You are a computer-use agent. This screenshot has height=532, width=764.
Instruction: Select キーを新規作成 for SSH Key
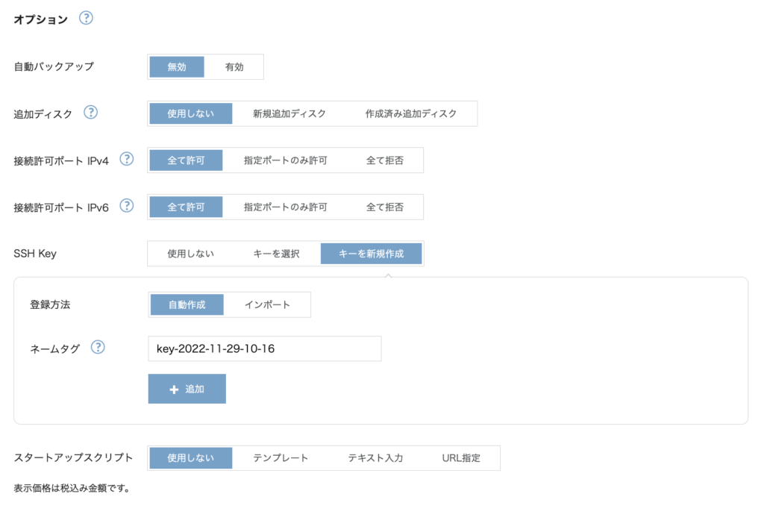click(x=371, y=254)
